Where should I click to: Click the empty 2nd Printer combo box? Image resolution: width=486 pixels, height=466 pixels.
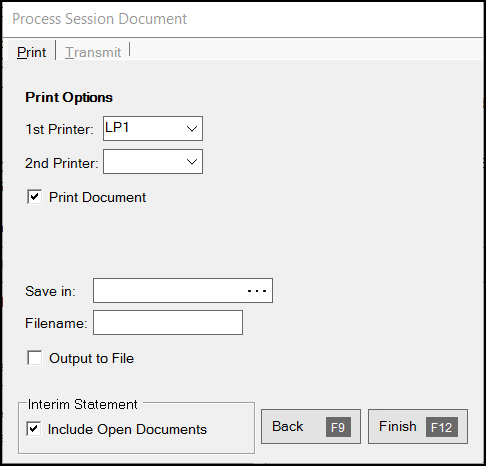(153, 162)
